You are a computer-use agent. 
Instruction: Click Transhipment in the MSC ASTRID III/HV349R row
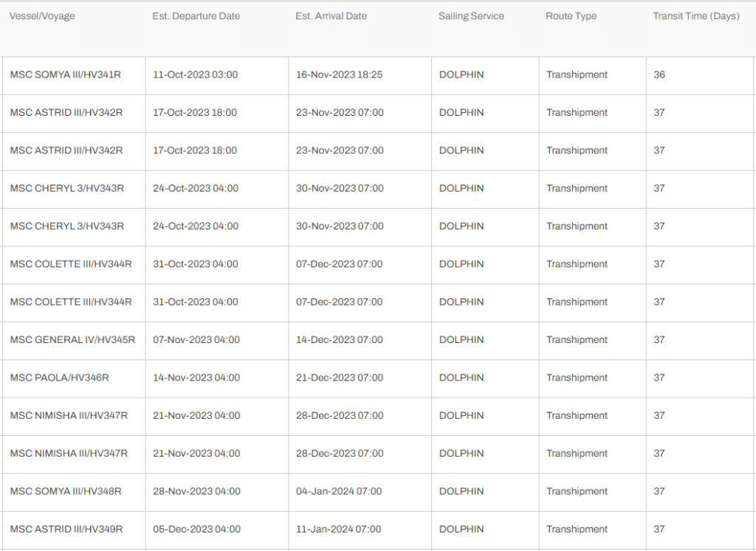pos(577,530)
